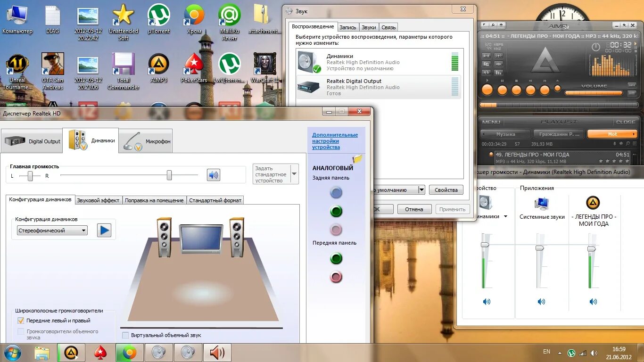644x362 pixels.
Task: Toggle the AIMP shuffle button
Action: [486, 64]
